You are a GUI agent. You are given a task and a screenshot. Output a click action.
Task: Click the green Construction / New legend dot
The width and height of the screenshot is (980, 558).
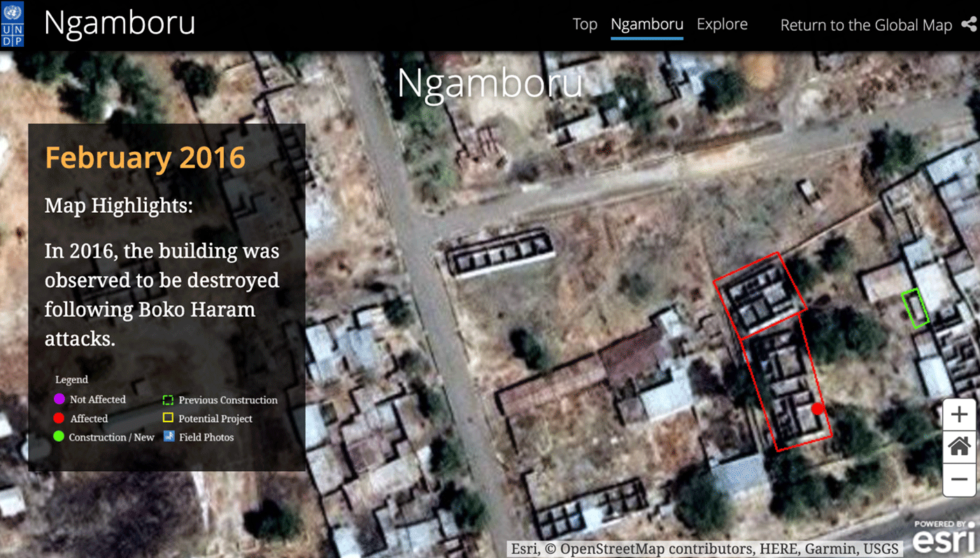59,436
